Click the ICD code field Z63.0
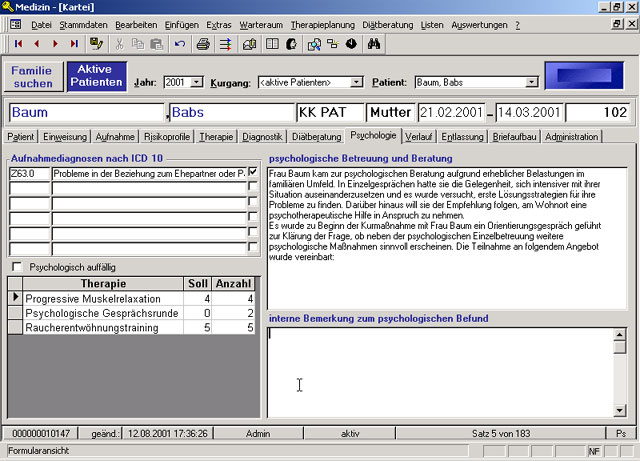 click(29, 174)
